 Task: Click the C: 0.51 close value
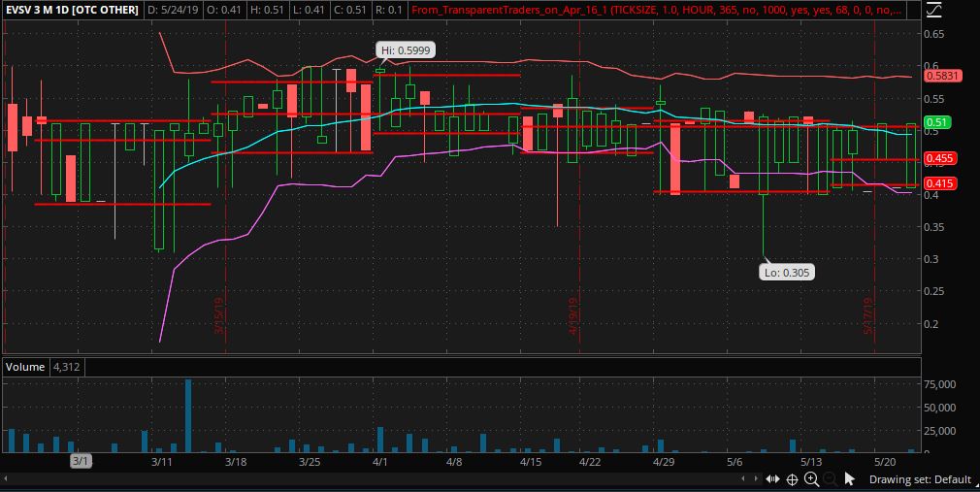[x=348, y=10]
